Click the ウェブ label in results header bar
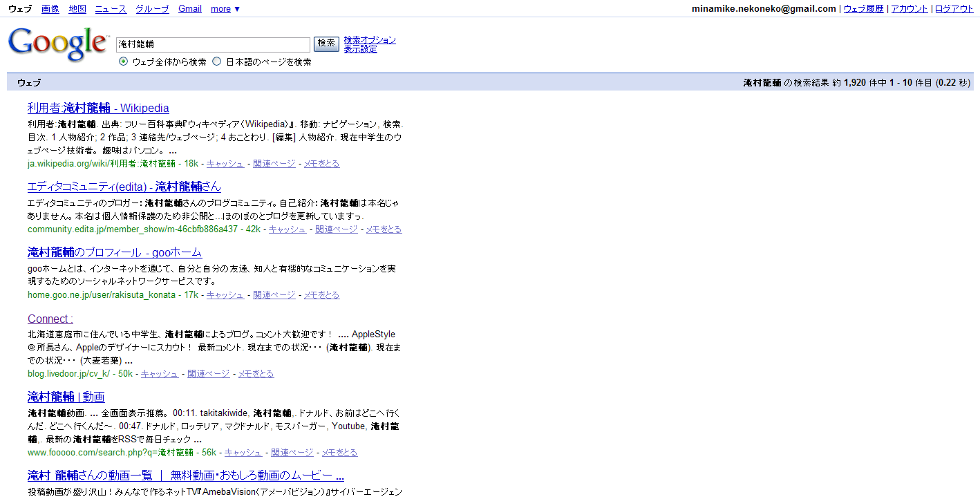980x499 pixels. [x=29, y=83]
